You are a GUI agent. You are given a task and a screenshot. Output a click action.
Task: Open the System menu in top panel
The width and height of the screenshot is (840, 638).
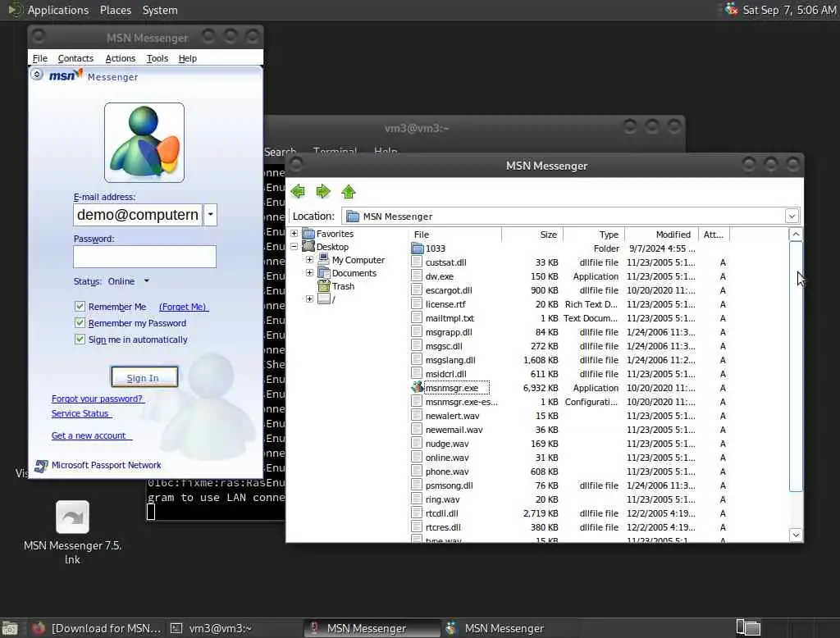pos(160,10)
